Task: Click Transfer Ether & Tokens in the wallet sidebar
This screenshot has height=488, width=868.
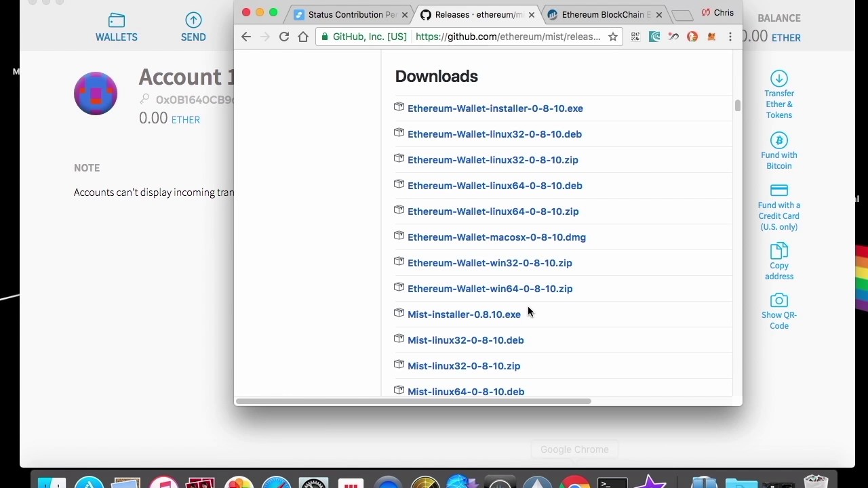Action: pos(779,95)
